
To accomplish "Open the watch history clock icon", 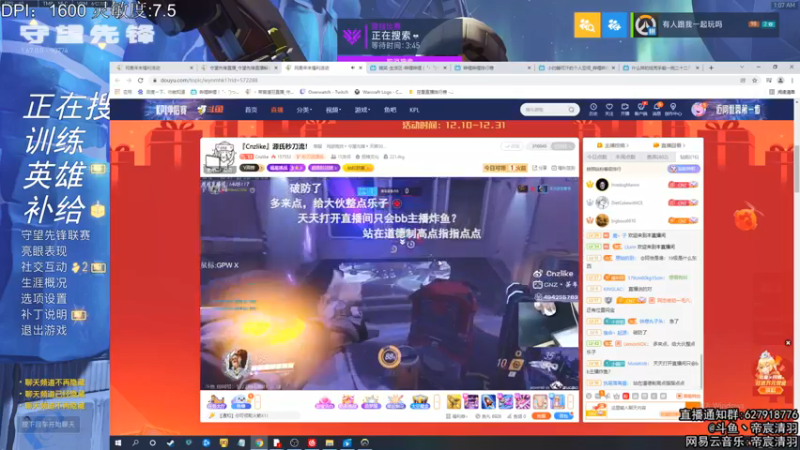I will pyautogui.click(x=593, y=109).
